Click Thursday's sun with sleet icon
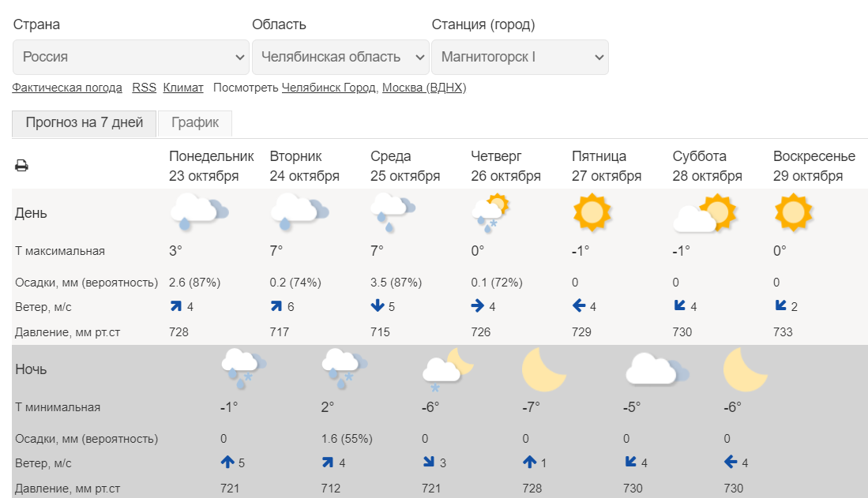The width and height of the screenshot is (868, 498). click(x=490, y=213)
